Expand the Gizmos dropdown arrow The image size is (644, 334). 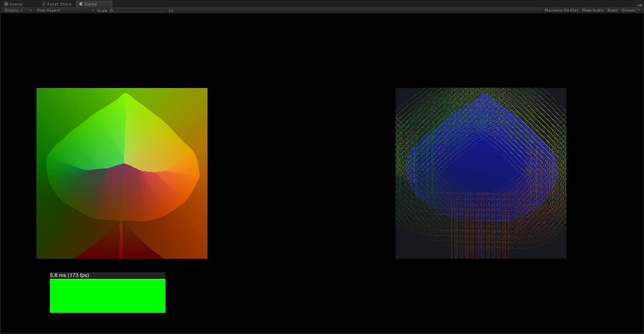(x=639, y=10)
